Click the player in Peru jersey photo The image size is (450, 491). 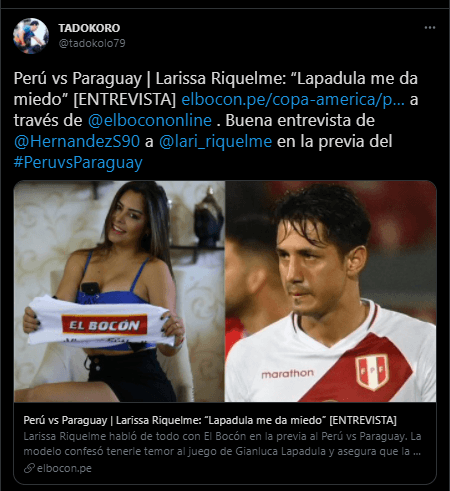[331, 291]
